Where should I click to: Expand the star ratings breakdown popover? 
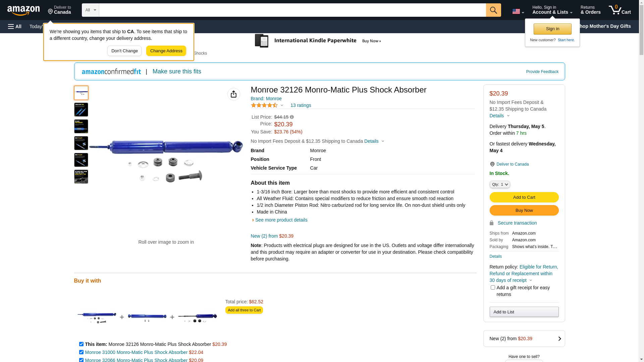point(282,105)
